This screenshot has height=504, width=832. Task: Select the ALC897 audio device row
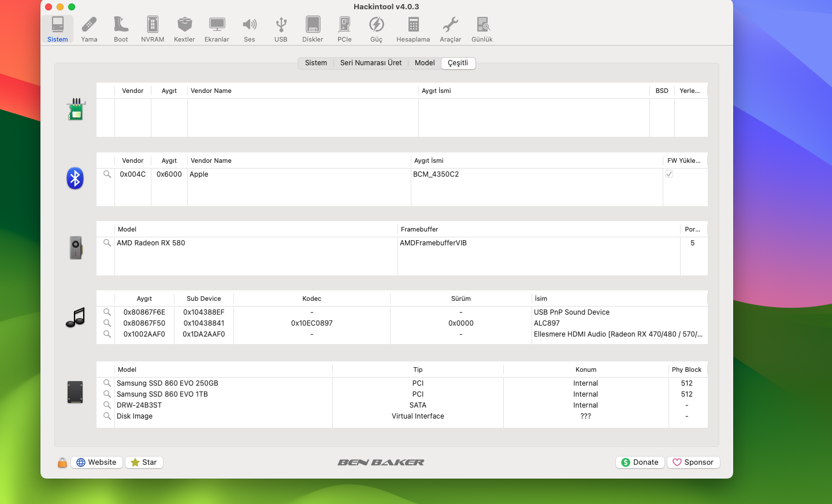[x=547, y=323]
